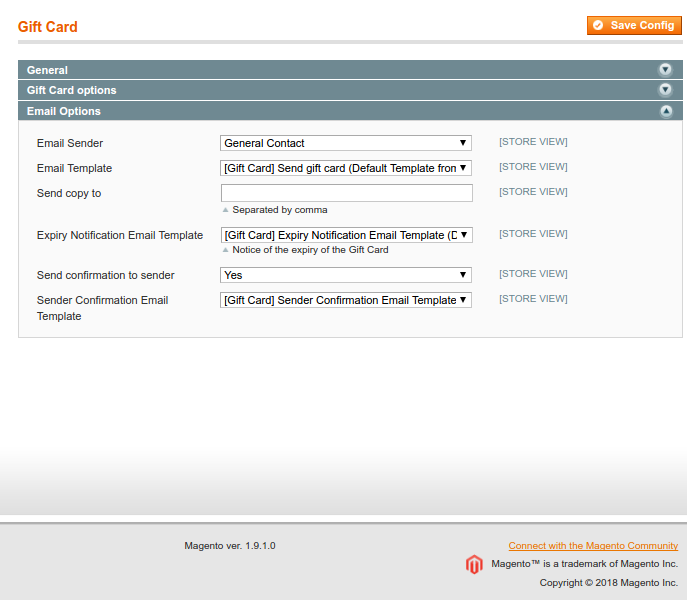Screen dimensions: 687x600
Task: Open the Gift Card options header
Action: pyautogui.click(x=72, y=90)
